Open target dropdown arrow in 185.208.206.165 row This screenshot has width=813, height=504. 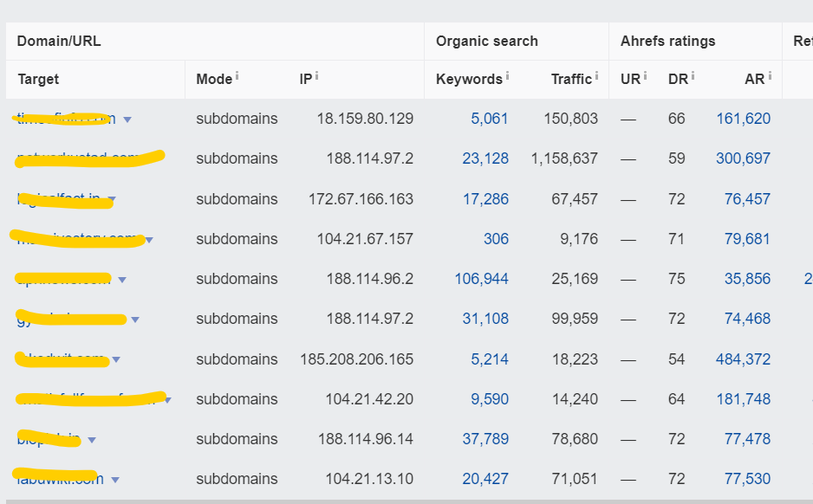[116, 359]
